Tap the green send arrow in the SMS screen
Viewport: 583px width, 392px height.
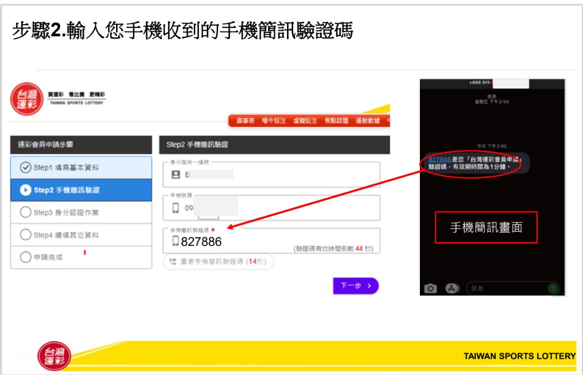553,288
